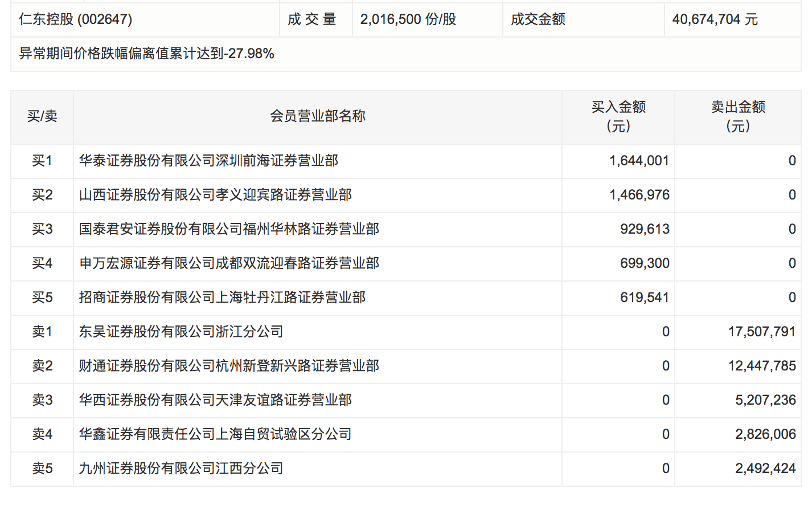
Task: Select 申万宏源成都双流迎春路证券营业部 broker name
Action: (x=229, y=263)
